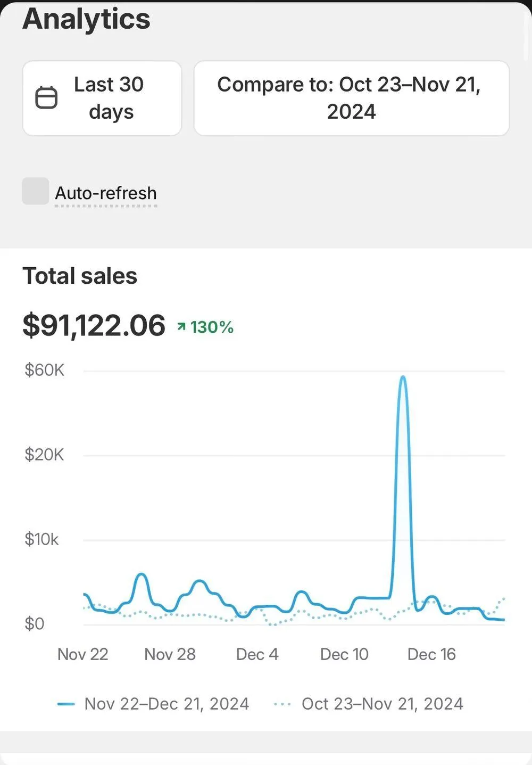Image resolution: width=532 pixels, height=765 pixels.
Task: Enable the Auto-refresh checkbox
Action: tap(35, 191)
